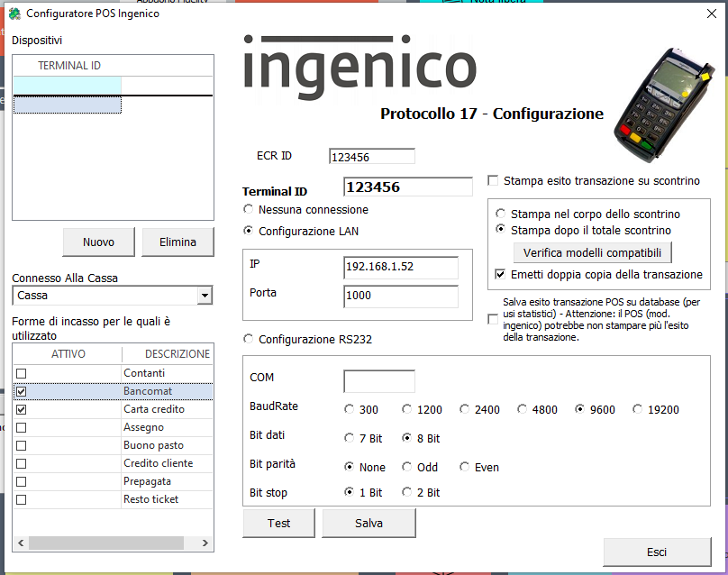Image resolution: width=728 pixels, height=575 pixels.
Task: Uncheck Emetti doppia copia della transazione
Action: click(500, 274)
